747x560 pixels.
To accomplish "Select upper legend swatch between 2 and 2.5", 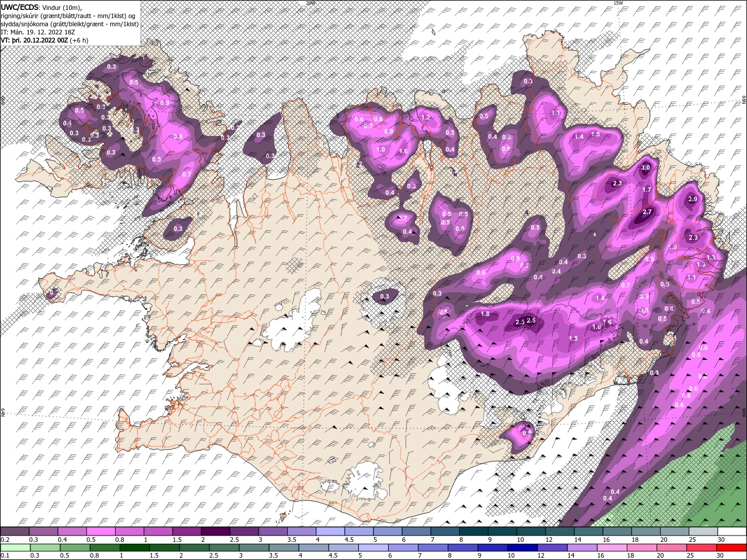I will pyautogui.click(x=215, y=531).
